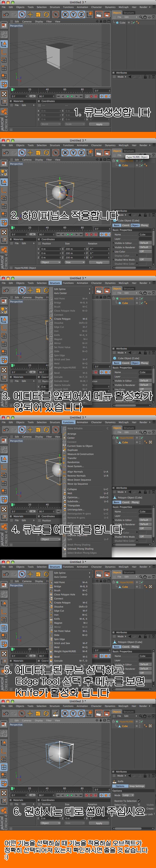This screenshot has height=868, width=156.
Task: Toggle HyperNURBS green checkmark in step 2 Objects panel
Action: (x=142, y=161)
